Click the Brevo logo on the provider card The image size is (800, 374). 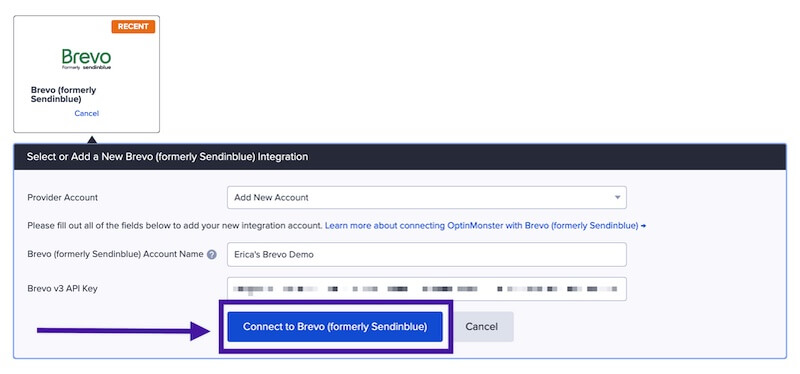click(86, 59)
